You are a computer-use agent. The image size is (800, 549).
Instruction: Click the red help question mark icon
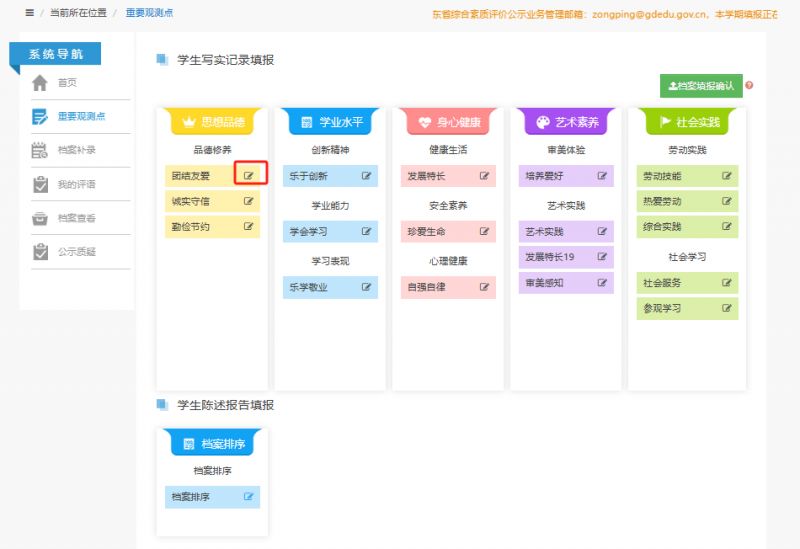click(x=749, y=85)
